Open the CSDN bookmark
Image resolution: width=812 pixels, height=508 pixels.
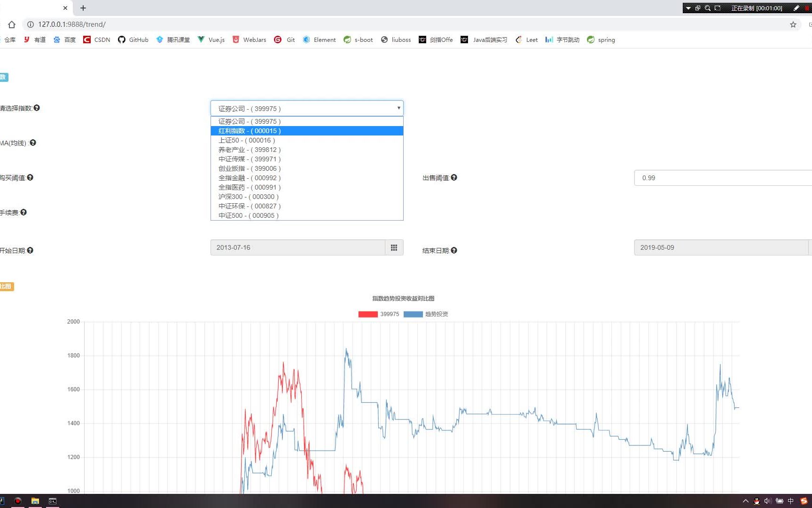(97, 40)
